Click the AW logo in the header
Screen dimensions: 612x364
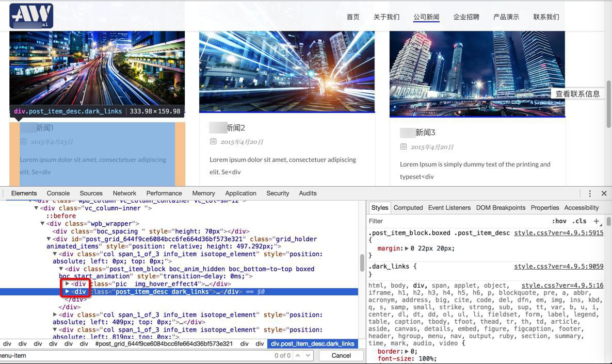pyautogui.click(x=30, y=15)
